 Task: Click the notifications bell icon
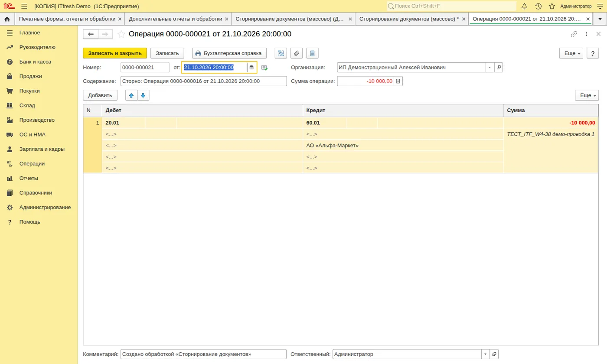(524, 6)
